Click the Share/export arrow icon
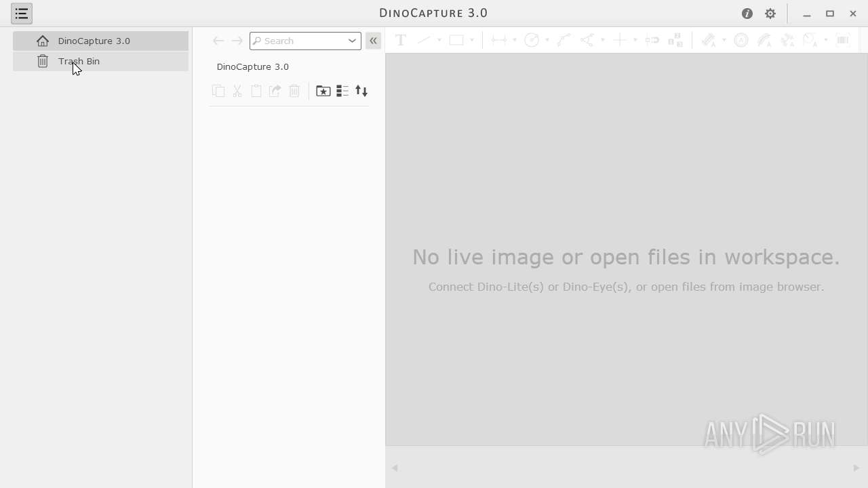The width and height of the screenshot is (868, 488). tap(275, 91)
